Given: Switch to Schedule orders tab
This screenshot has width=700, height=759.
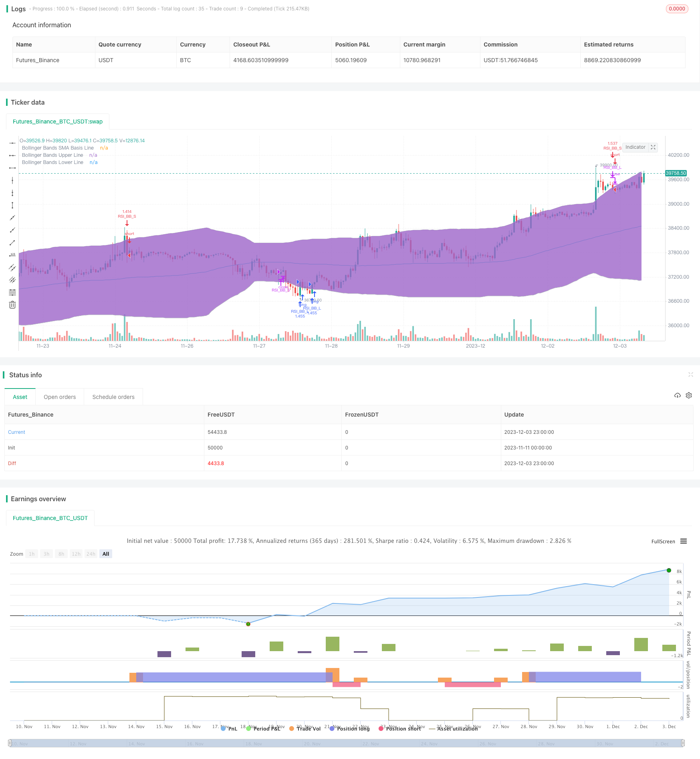Looking at the screenshot, I should click(113, 397).
